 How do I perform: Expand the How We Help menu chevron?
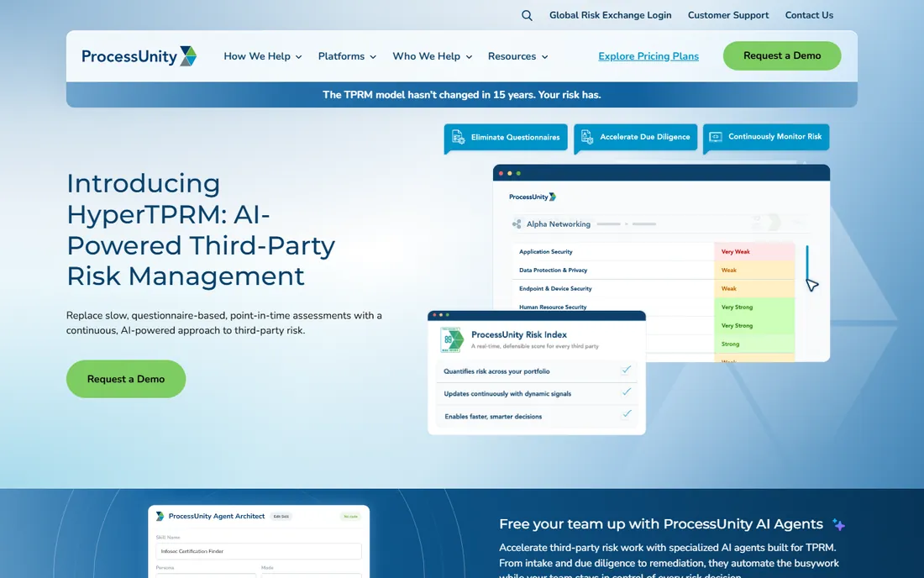[299, 57]
